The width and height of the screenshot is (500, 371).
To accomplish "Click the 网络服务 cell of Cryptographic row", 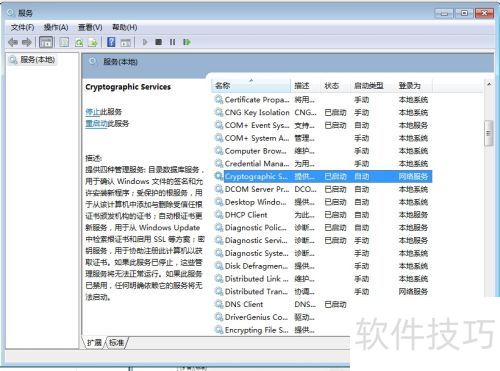I will pyautogui.click(x=413, y=176).
